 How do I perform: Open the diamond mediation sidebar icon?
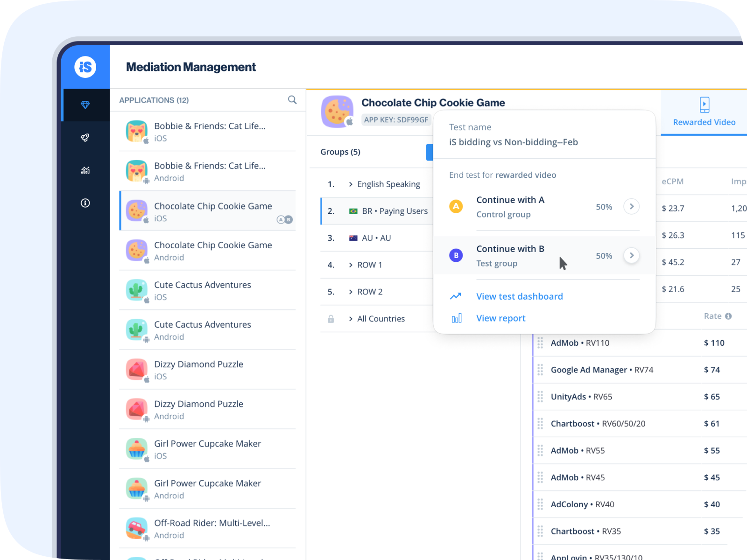[x=85, y=105]
